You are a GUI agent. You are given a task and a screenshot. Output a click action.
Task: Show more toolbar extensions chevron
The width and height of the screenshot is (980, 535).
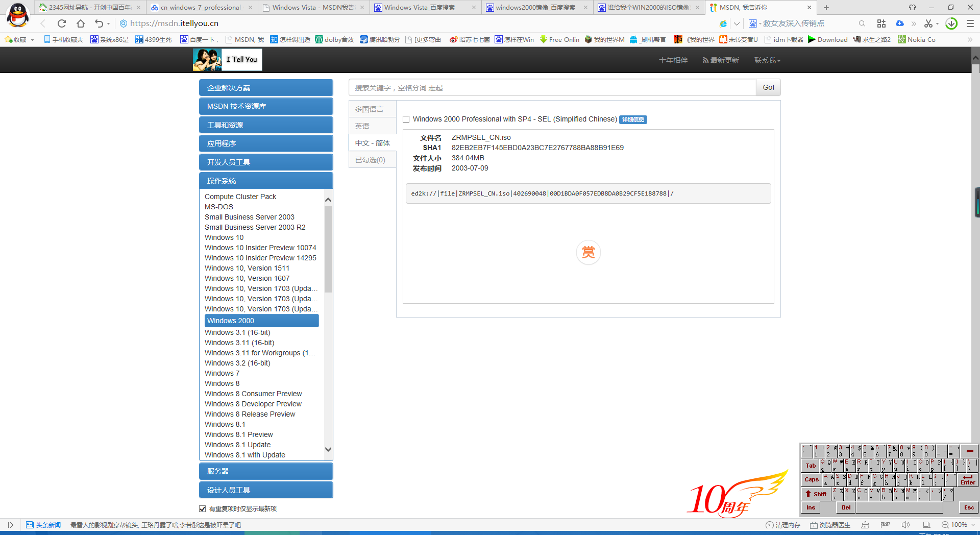coord(914,23)
